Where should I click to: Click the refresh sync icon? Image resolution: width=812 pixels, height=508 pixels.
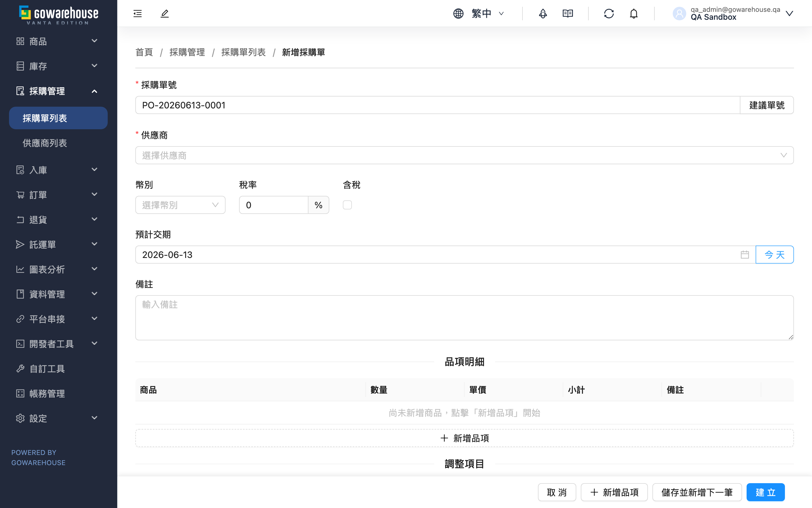pos(609,14)
